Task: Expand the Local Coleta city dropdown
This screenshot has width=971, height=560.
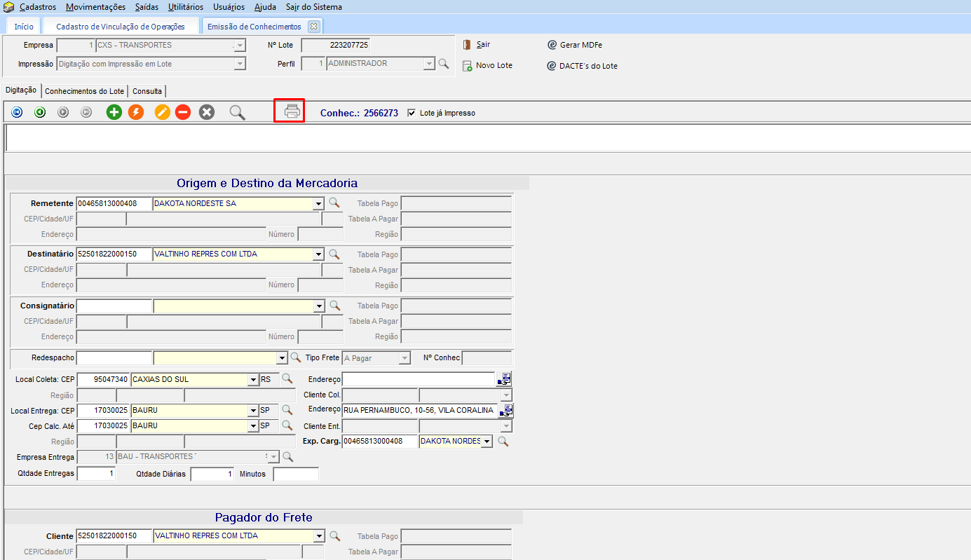Action: tap(253, 380)
